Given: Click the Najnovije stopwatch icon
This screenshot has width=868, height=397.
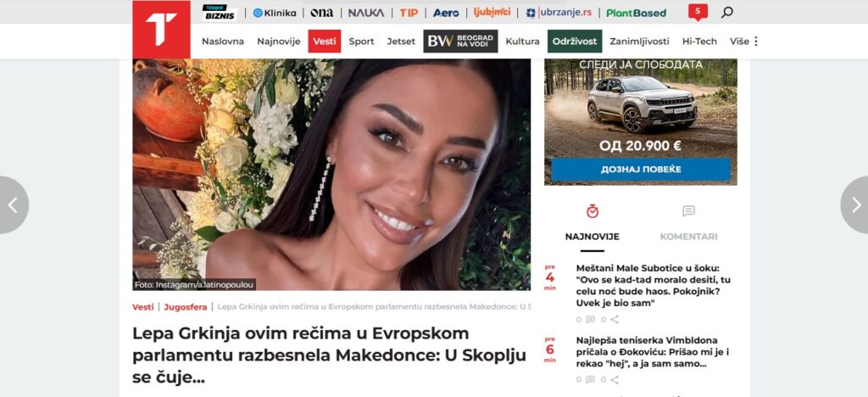Looking at the screenshot, I should tap(593, 211).
